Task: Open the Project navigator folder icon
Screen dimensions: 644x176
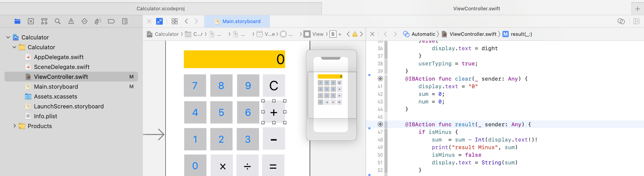Action: tap(17, 21)
